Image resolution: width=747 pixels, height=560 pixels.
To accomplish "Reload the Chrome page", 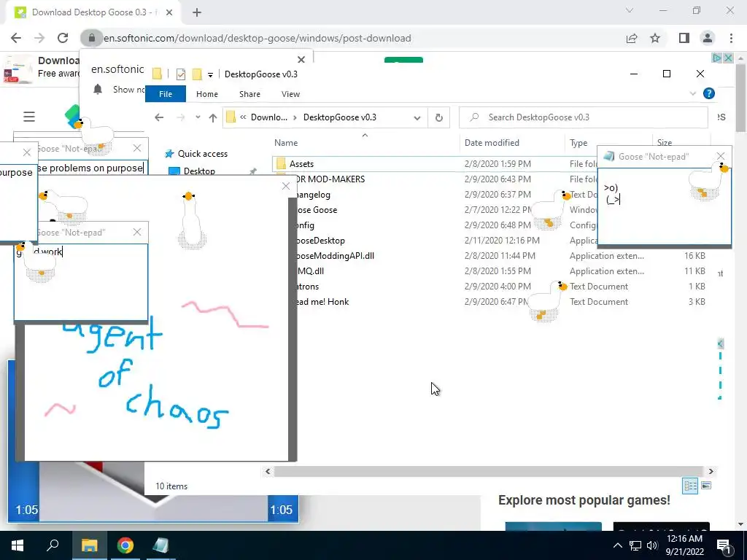I will (63, 38).
